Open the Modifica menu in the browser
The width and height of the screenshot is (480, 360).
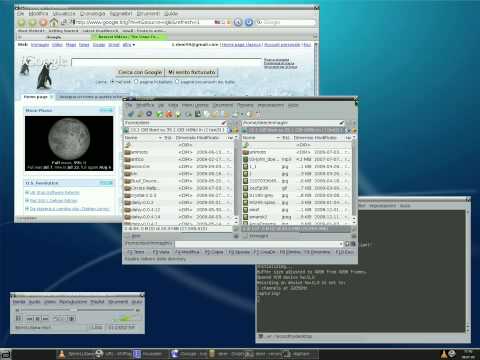(x=38, y=14)
